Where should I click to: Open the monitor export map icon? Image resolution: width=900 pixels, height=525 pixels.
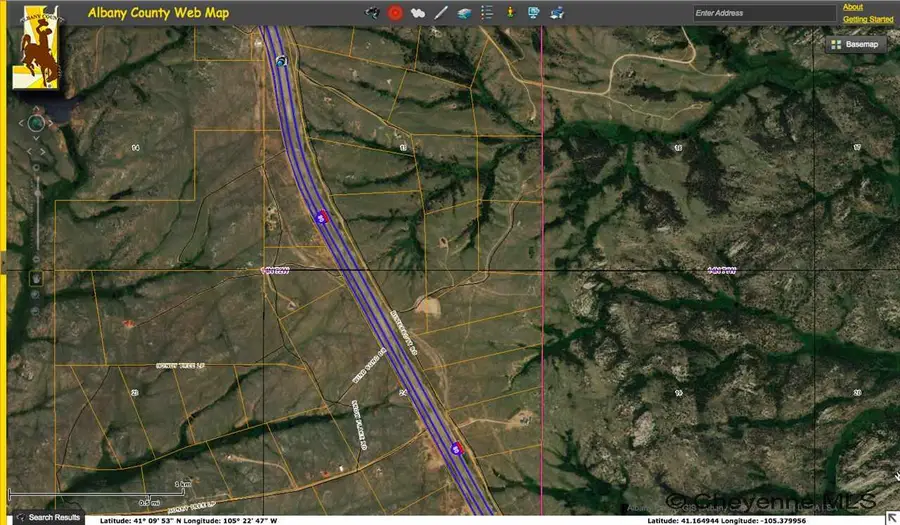coord(533,13)
